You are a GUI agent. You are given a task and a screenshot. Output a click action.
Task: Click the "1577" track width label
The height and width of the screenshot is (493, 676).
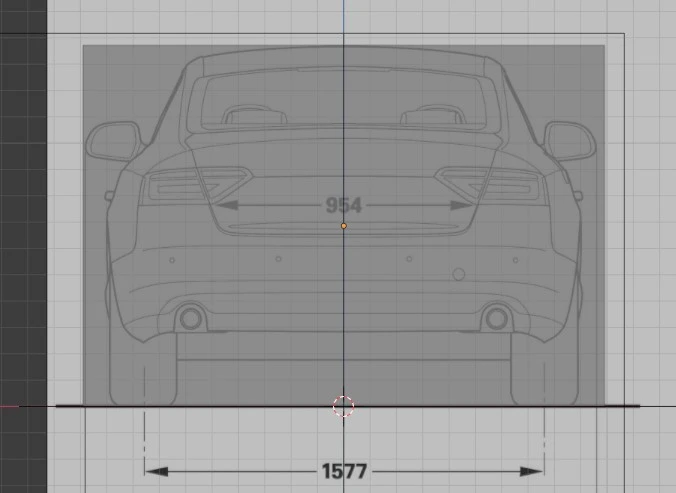tap(344, 471)
